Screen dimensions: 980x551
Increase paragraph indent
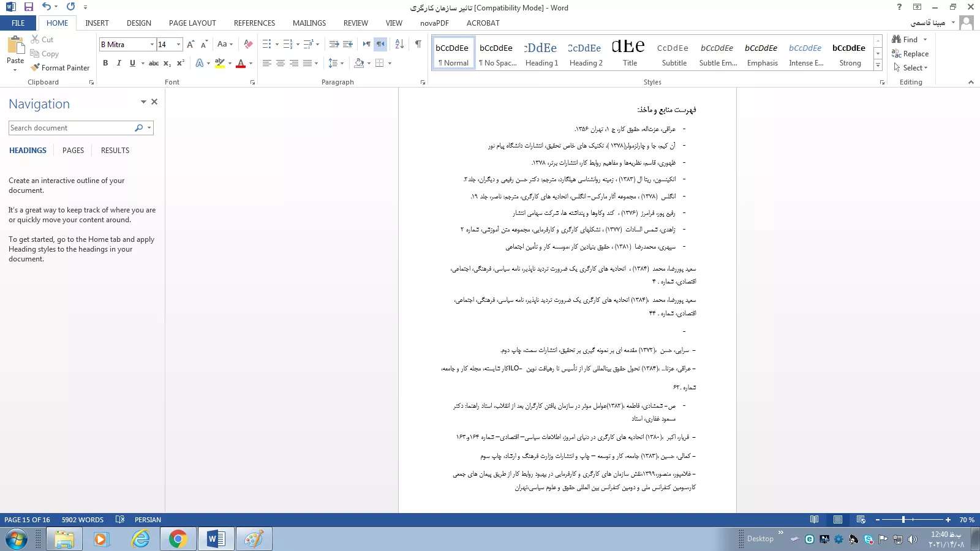coord(348,44)
